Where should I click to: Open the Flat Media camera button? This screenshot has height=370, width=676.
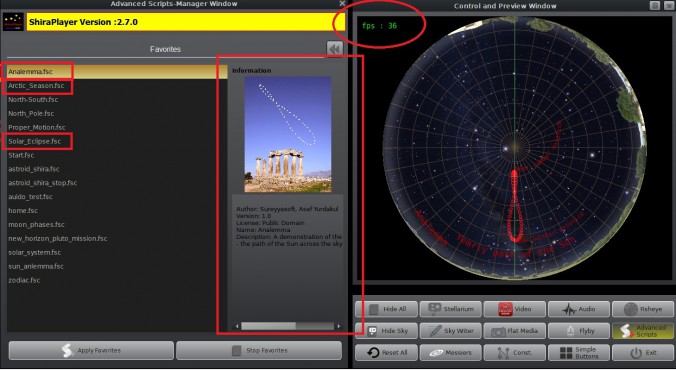[x=515, y=331]
